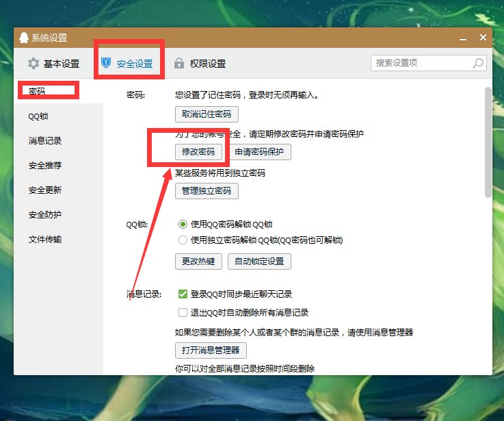
Task: Switch to the 安全设置 tab
Action: [x=127, y=64]
